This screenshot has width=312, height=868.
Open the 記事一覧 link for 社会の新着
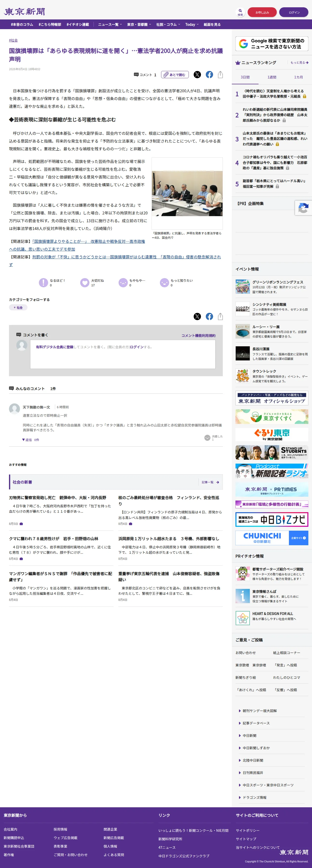click(x=210, y=482)
